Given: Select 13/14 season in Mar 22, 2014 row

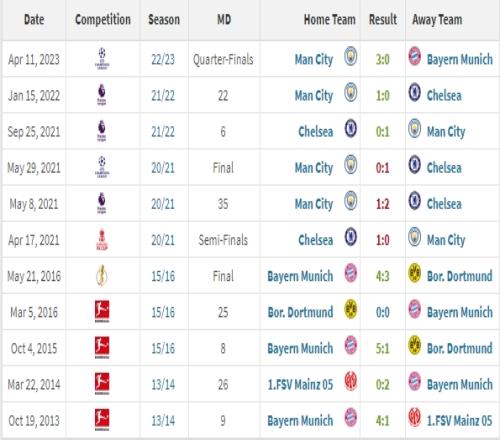Looking at the screenshot, I should 163,385.
